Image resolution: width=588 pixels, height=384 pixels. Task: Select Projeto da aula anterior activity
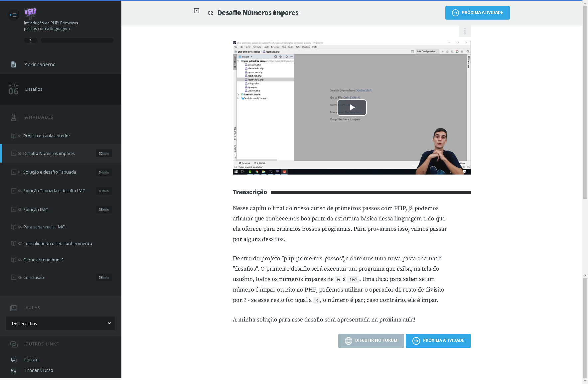coord(47,136)
